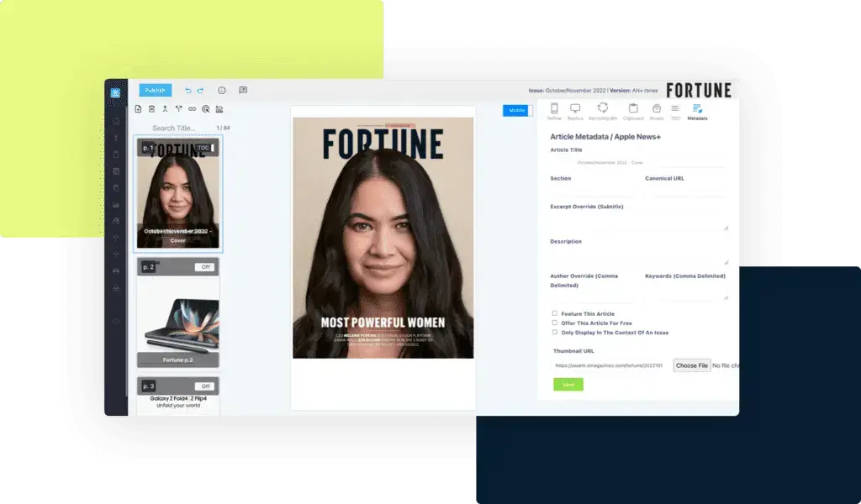This screenshot has width=861, height=504.
Task: Click the Canonical URL field
Action: (x=686, y=191)
